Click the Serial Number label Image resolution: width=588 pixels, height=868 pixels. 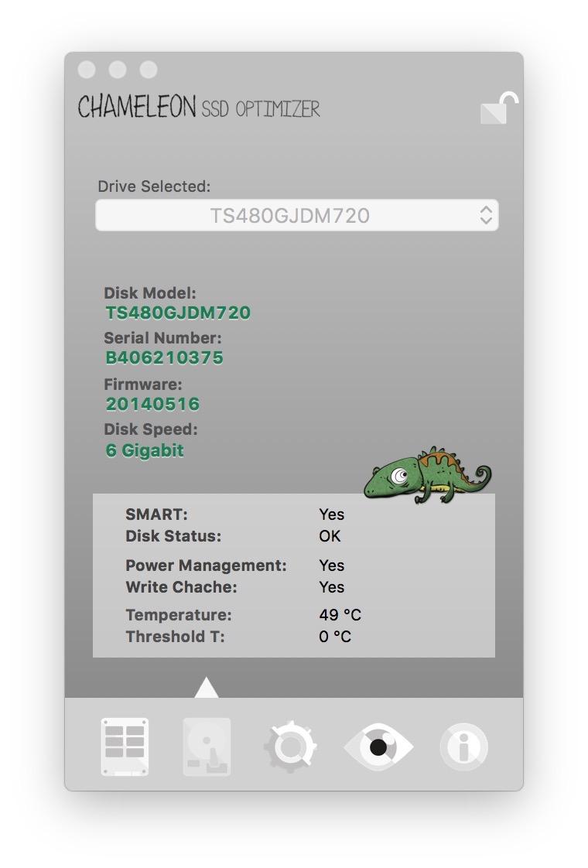[162, 337]
